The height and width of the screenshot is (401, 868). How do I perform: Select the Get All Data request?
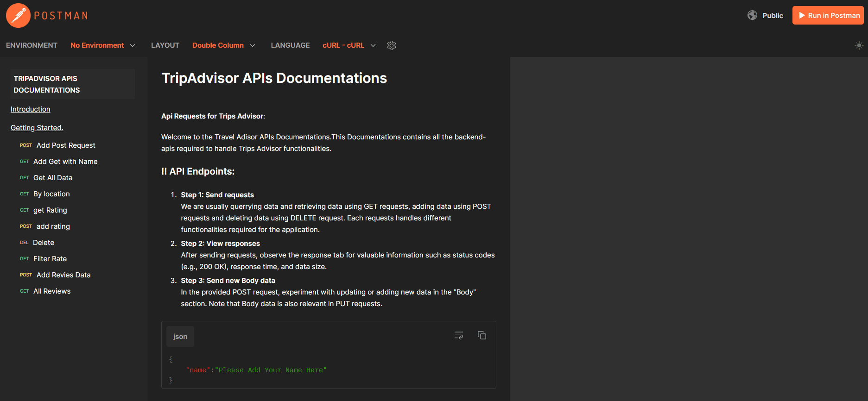coord(53,178)
